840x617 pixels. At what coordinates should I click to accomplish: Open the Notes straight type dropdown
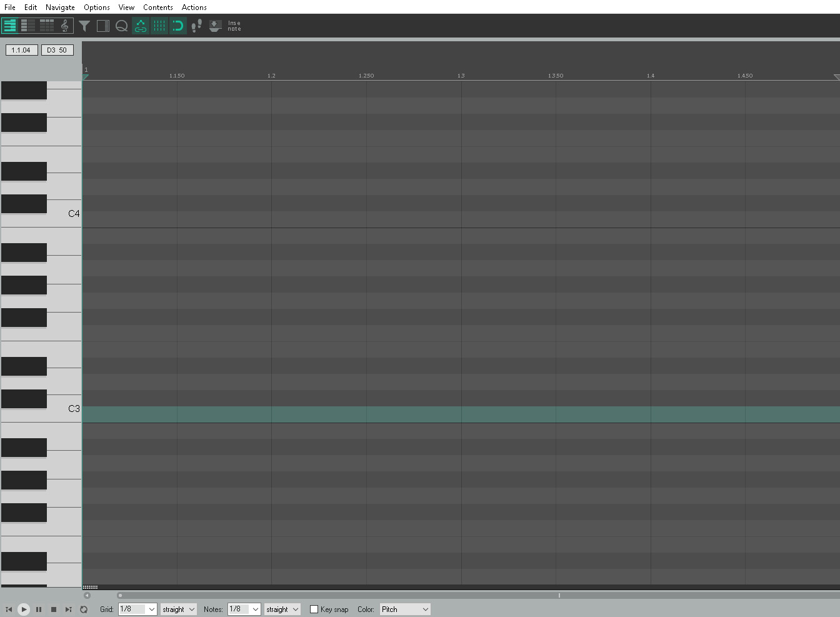(282, 609)
